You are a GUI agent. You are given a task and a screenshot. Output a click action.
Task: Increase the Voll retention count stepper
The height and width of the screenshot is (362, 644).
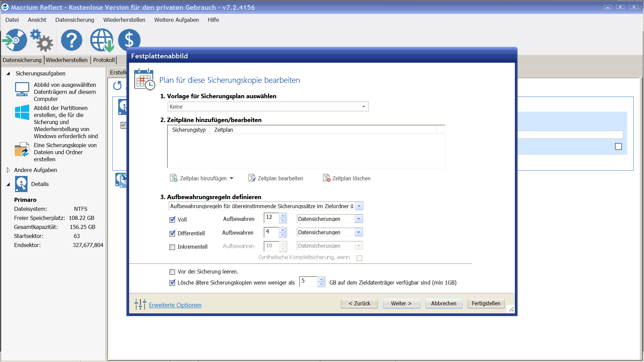(x=283, y=216)
